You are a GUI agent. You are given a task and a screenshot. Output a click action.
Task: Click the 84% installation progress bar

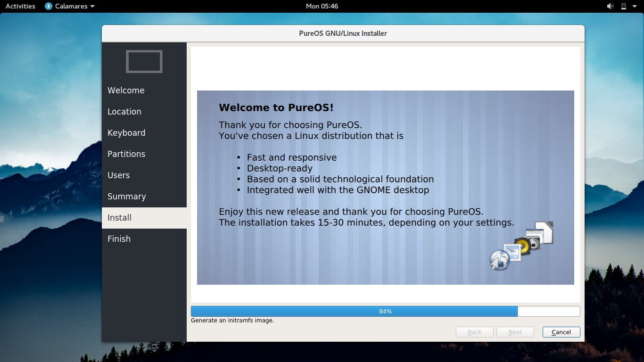pos(386,311)
